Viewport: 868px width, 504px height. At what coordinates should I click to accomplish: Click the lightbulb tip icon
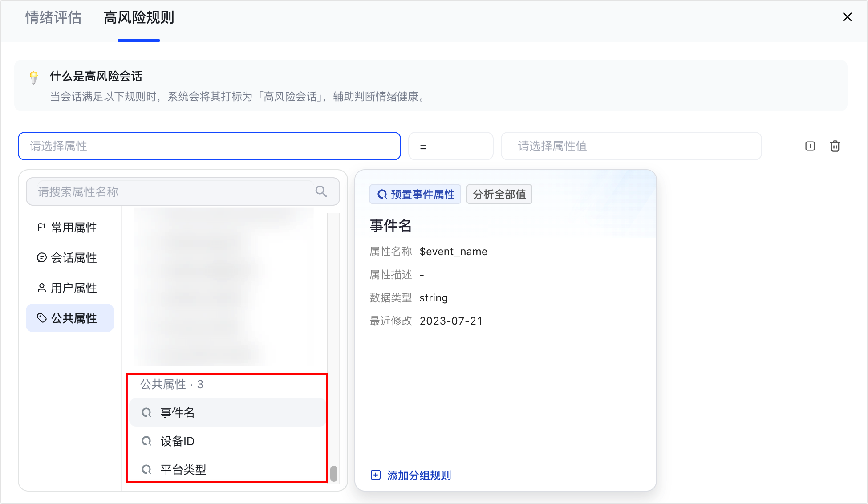(34, 77)
